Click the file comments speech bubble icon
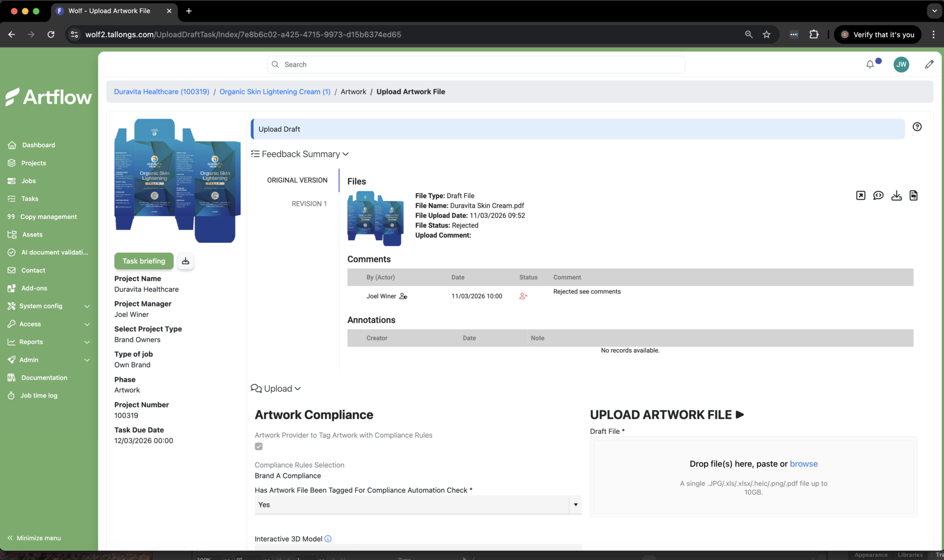Image resolution: width=944 pixels, height=560 pixels. tap(878, 196)
